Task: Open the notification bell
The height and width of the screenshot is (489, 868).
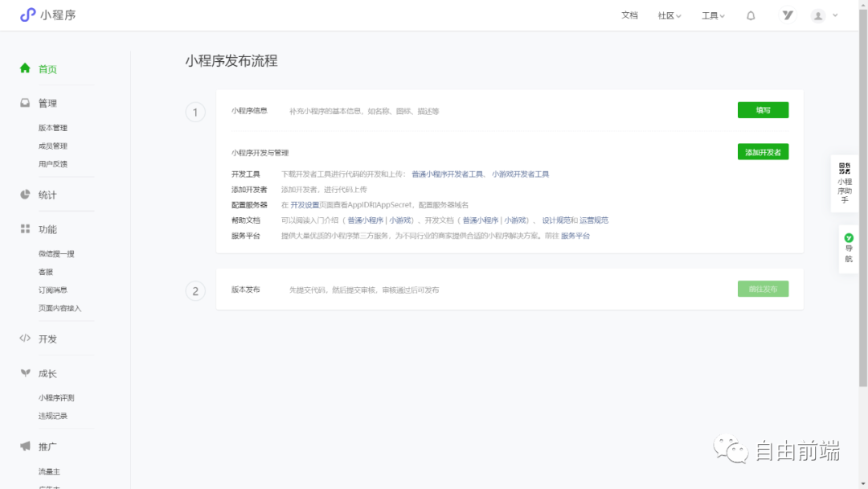Action: coord(751,14)
